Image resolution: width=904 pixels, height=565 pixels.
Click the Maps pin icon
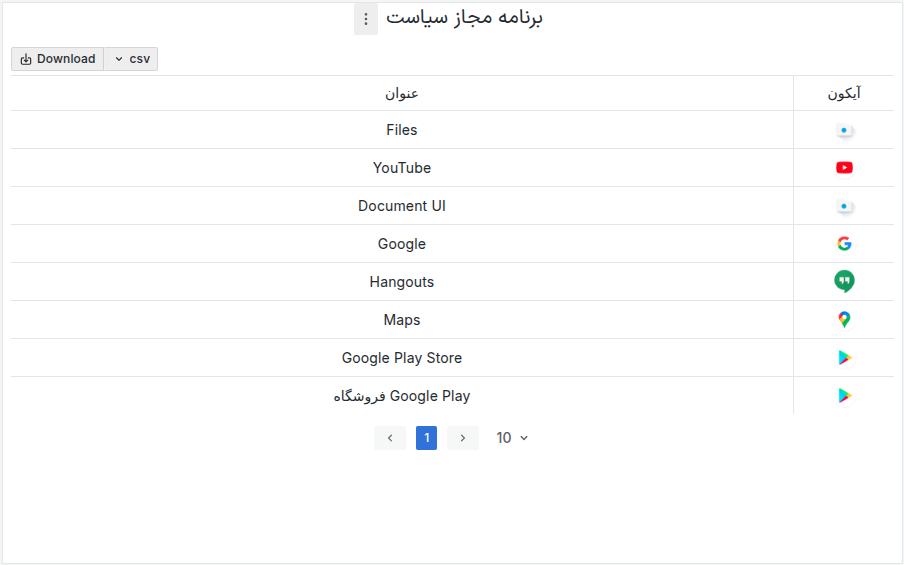click(x=845, y=320)
